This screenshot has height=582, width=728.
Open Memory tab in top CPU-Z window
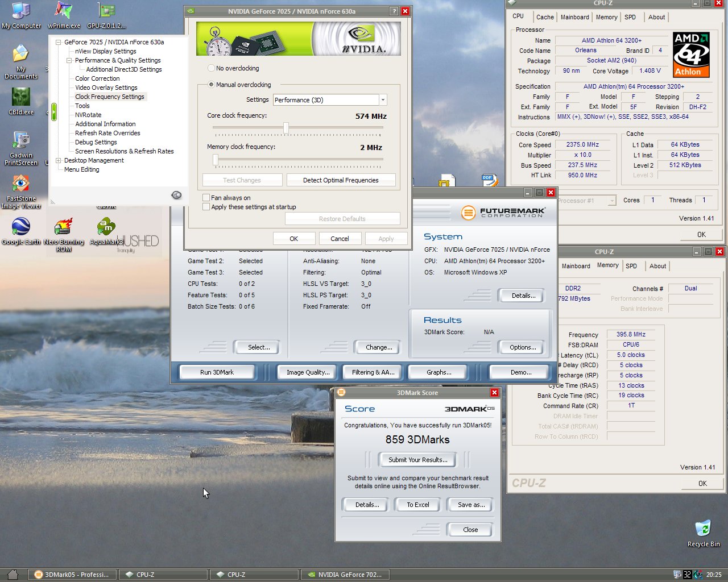point(607,17)
